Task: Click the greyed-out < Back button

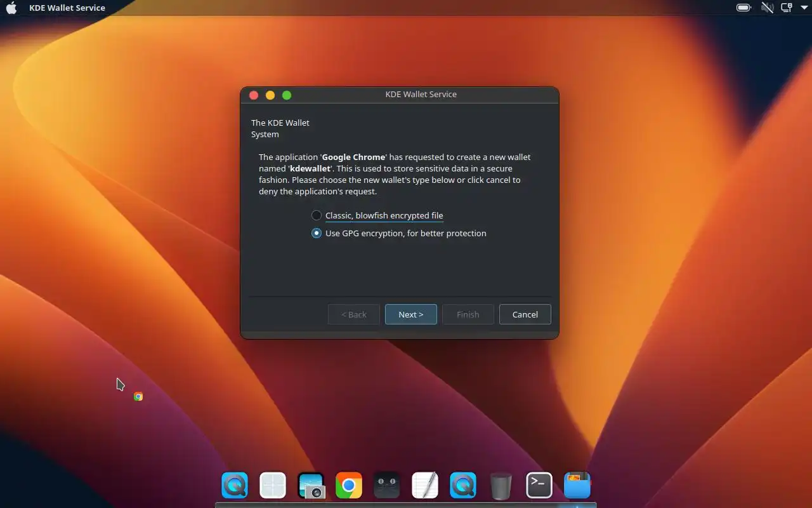Action: point(354,314)
